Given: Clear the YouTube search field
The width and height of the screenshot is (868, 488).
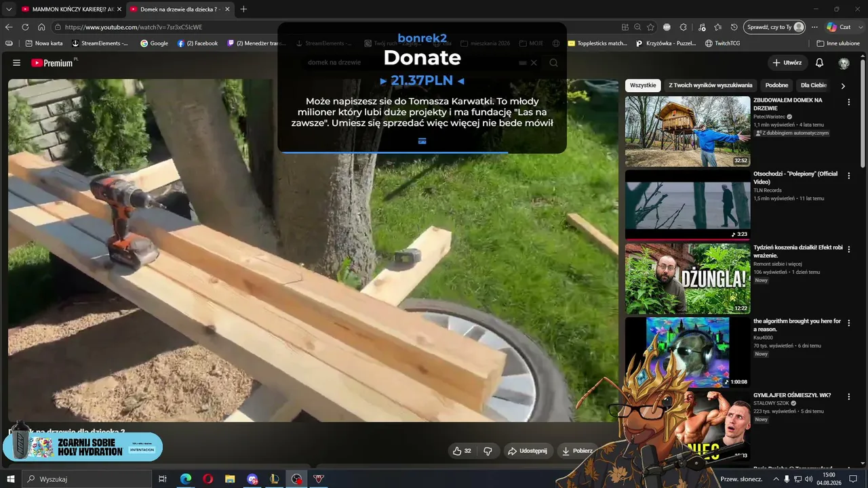Looking at the screenshot, I should pos(534,63).
